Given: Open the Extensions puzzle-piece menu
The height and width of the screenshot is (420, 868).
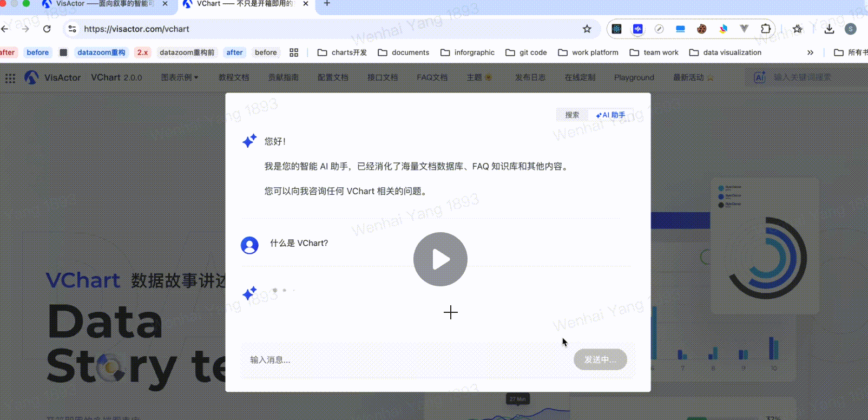Looking at the screenshot, I should (x=765, y=29).
